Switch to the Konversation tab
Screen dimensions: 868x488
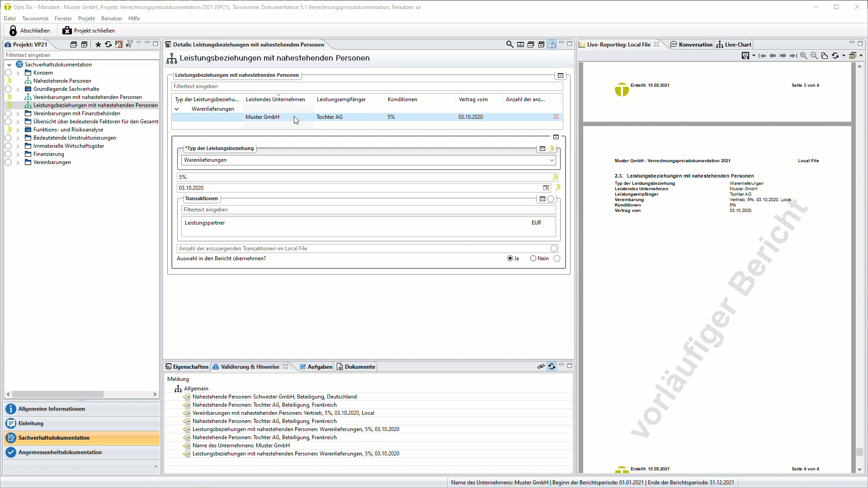tap(691, 44)
